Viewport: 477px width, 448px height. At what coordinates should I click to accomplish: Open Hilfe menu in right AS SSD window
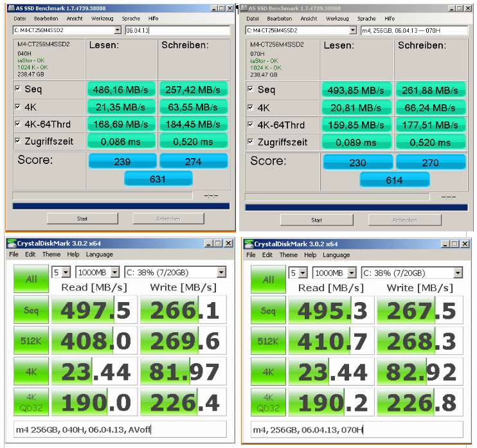[x=390, y=19]
